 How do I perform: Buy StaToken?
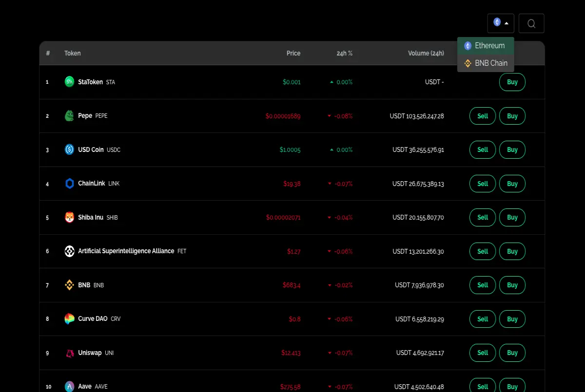coord(512,82)
